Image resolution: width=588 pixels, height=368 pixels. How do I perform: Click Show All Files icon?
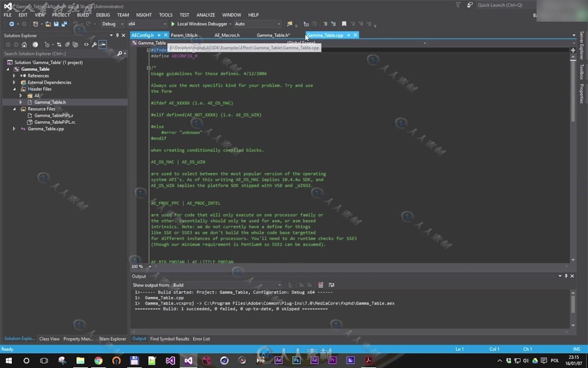76,45
